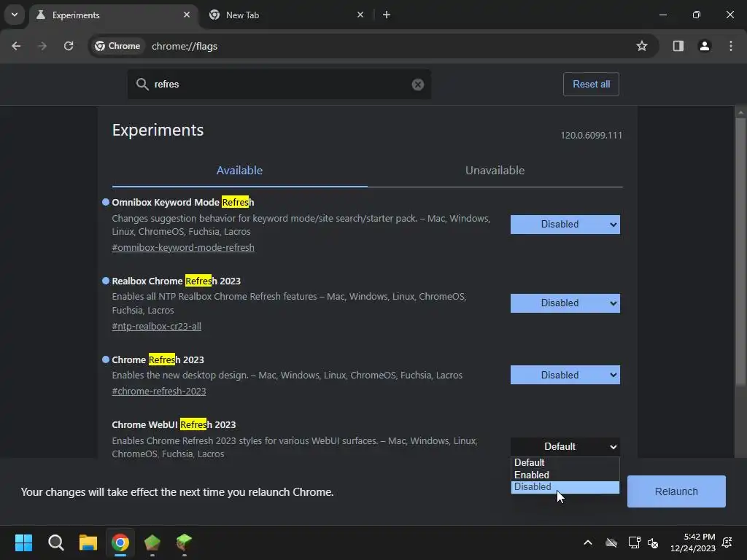This screenshot has height=560, width=747.
Task: Close the New Tab tab
Action: tap(360, 15)
